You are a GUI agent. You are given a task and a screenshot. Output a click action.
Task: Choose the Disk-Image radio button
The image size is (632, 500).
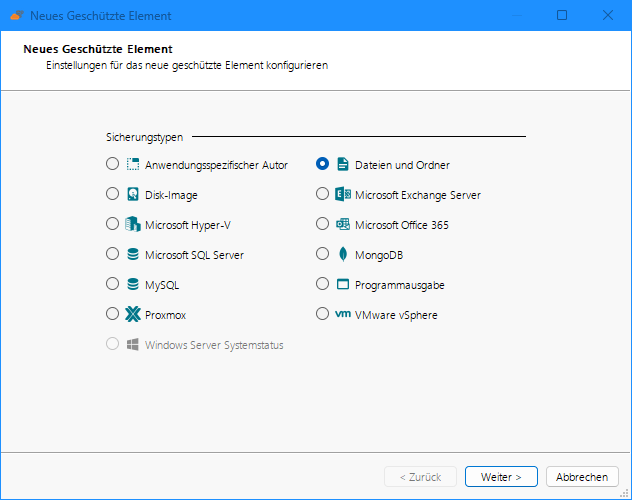[112, 194]
